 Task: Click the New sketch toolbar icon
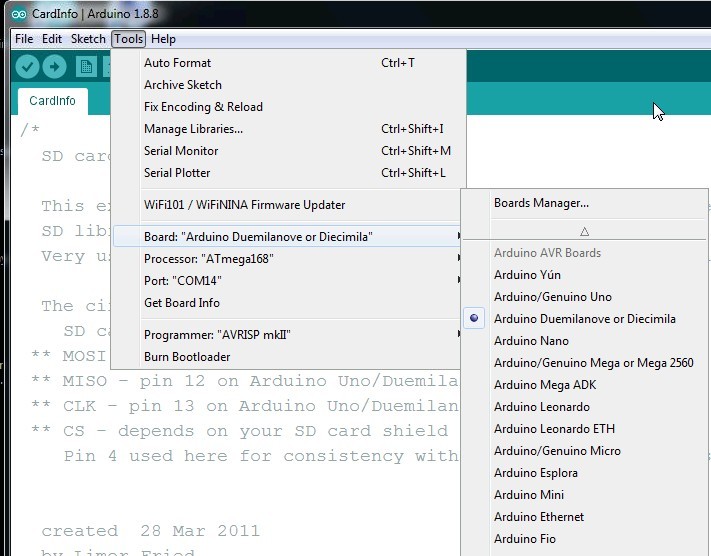[86, 67]
